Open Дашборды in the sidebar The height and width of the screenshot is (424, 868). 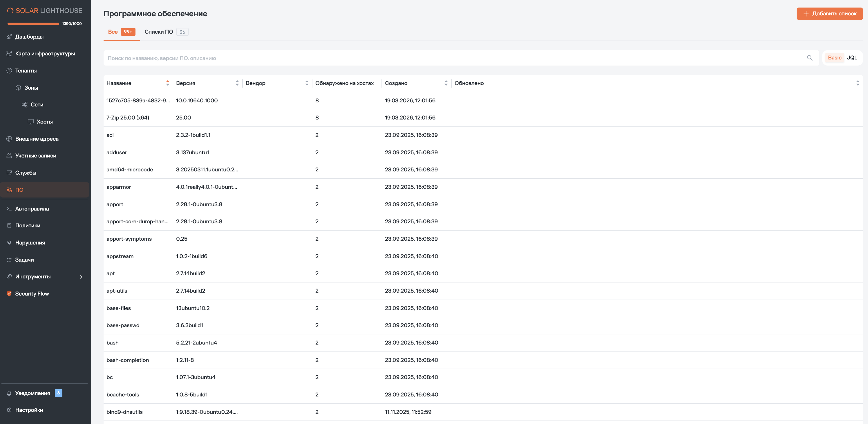point(29,37)
